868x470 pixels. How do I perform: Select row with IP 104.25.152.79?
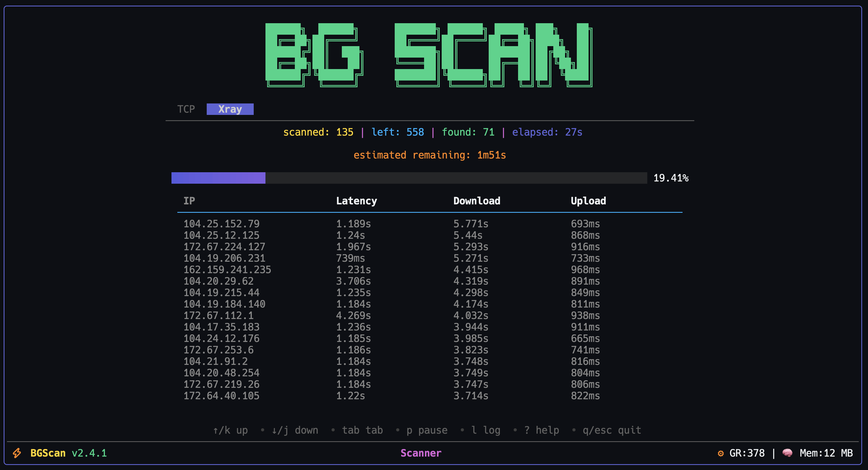point(430,224)
